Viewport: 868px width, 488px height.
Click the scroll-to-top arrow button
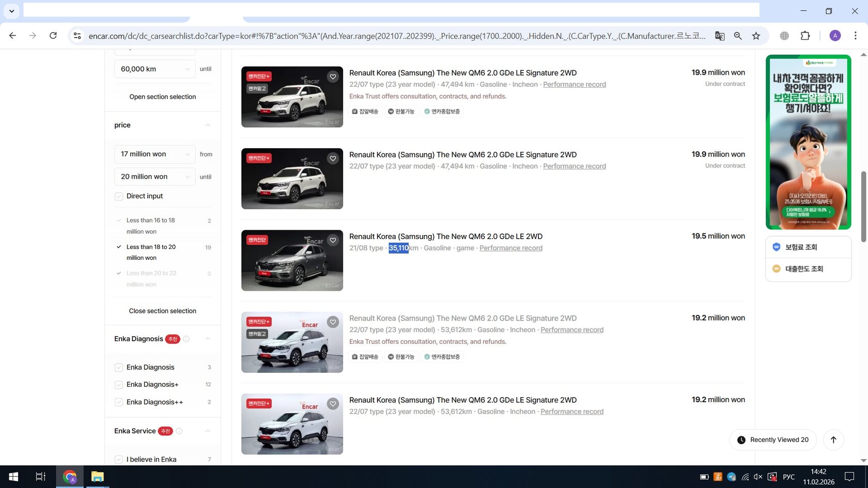tap(833, 439)
